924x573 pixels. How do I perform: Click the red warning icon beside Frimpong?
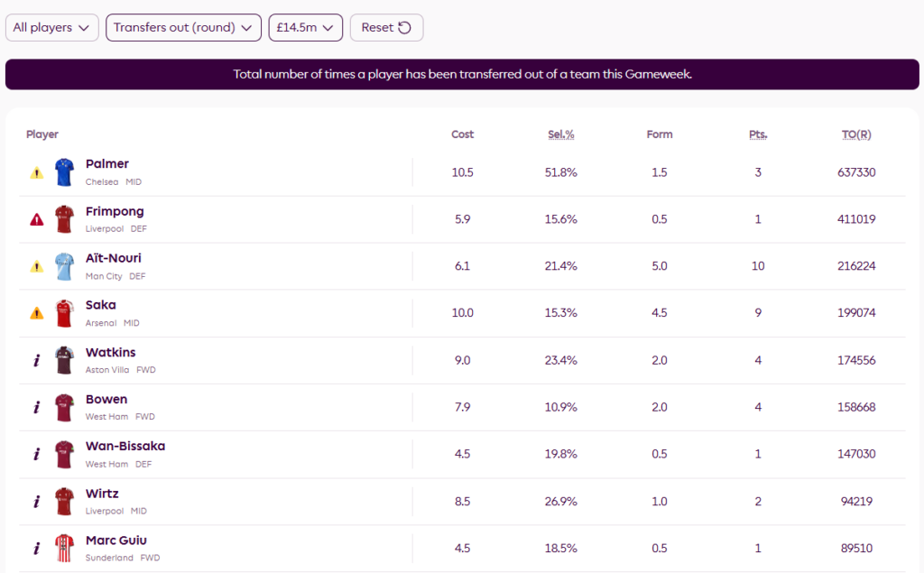(36, 219)
